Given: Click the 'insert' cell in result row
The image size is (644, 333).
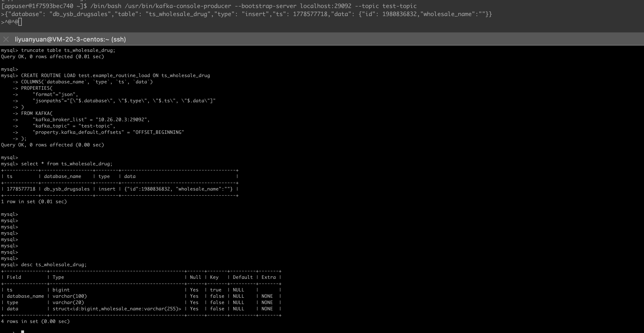Looking at the screenshot, I should (107, 189).
